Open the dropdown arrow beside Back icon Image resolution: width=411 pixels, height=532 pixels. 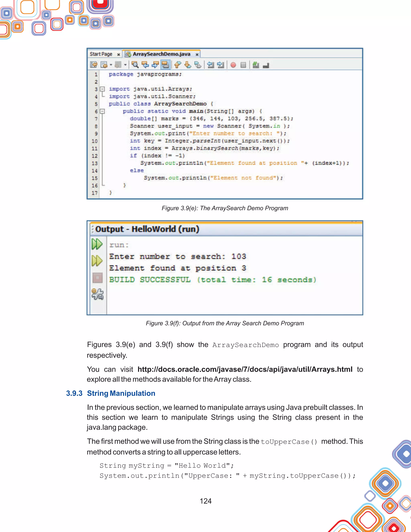[111, 65]
